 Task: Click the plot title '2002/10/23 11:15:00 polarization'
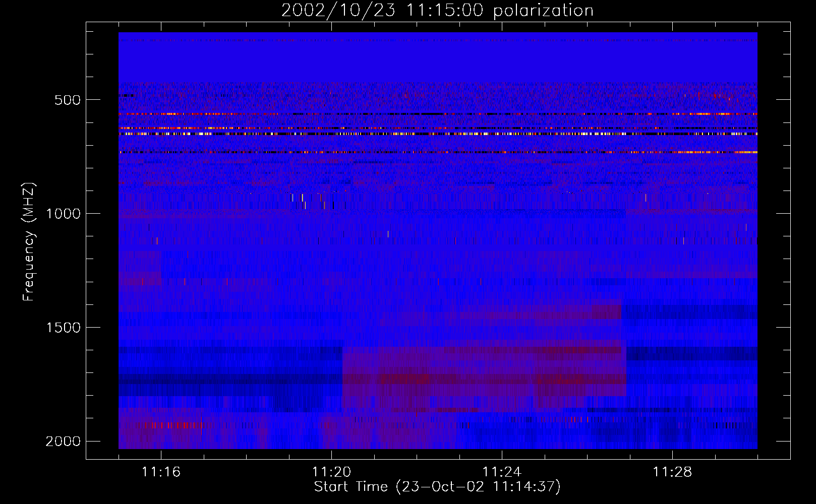click(437, 11)
